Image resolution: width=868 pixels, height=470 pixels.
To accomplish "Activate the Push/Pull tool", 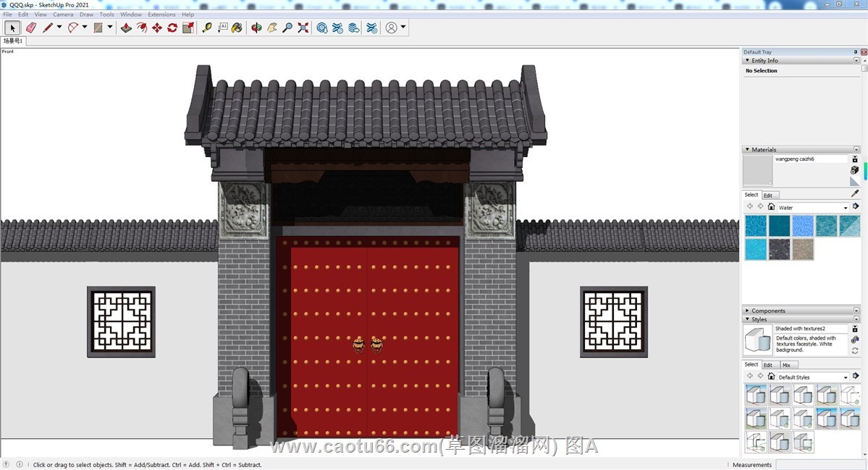I will click(126, 28).
